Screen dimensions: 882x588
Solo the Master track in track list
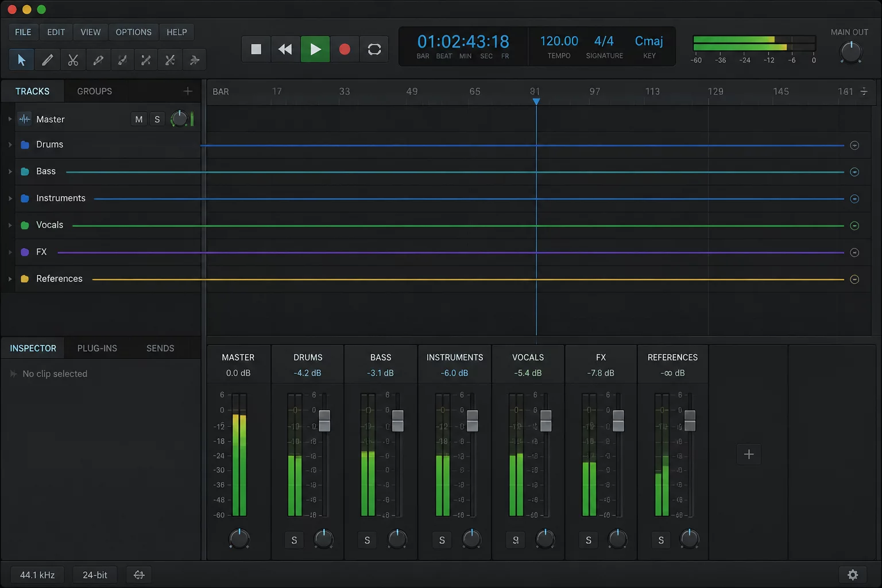[157, 119]
